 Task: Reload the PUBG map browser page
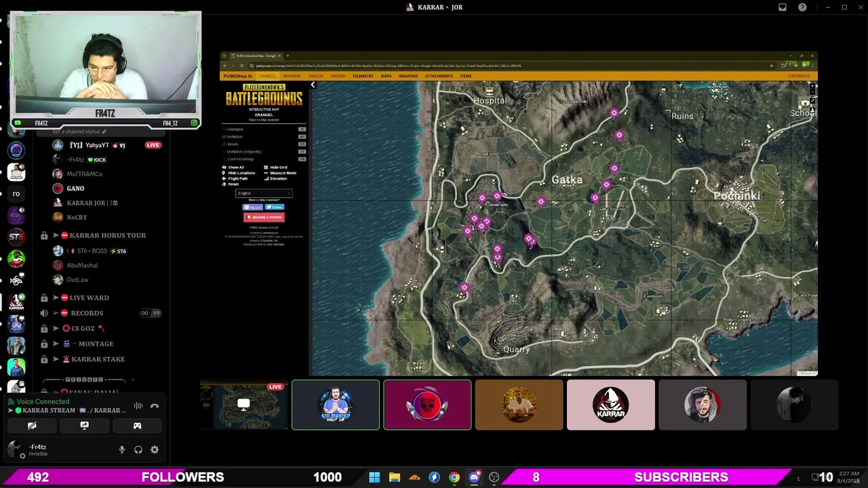[x=241, y=66]
